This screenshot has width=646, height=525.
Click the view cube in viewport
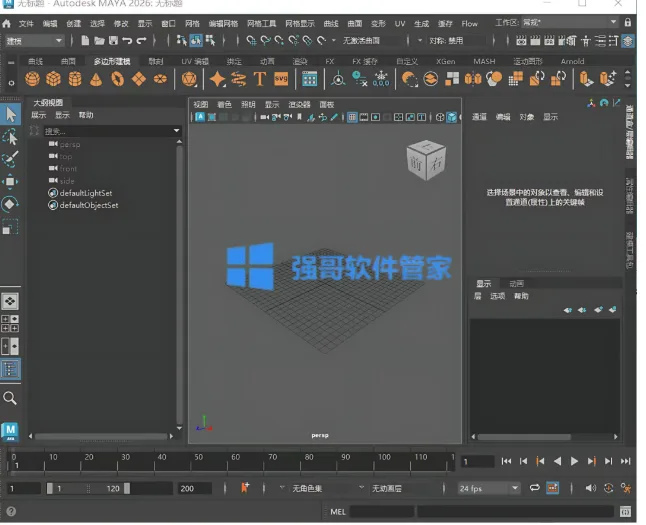pyautogui.click(x=426, y=160)
